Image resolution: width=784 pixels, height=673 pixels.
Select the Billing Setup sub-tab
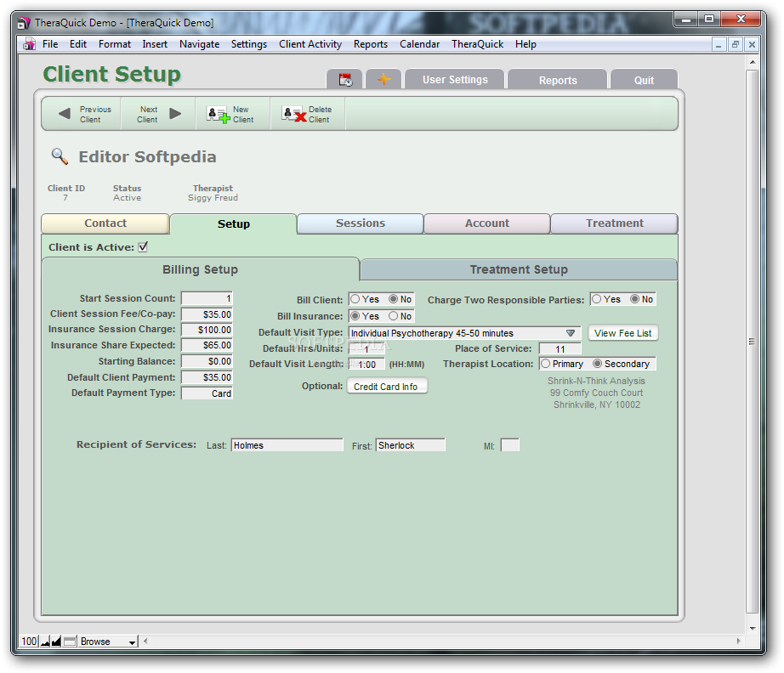200,270
